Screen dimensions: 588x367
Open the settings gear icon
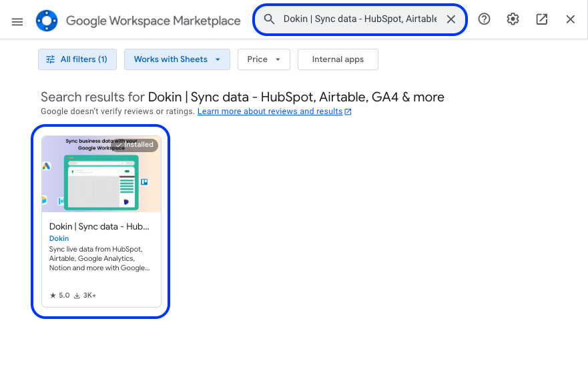click(x=513, y=19)
